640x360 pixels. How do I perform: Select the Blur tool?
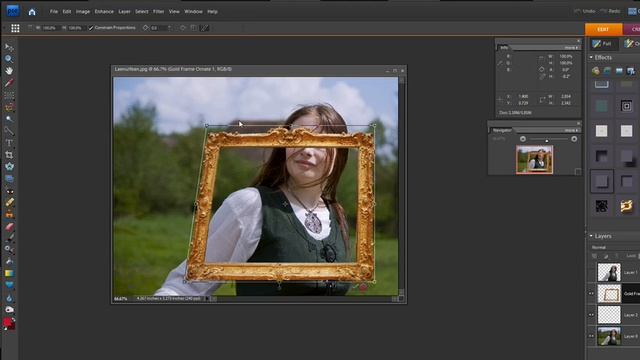point(9,298)
